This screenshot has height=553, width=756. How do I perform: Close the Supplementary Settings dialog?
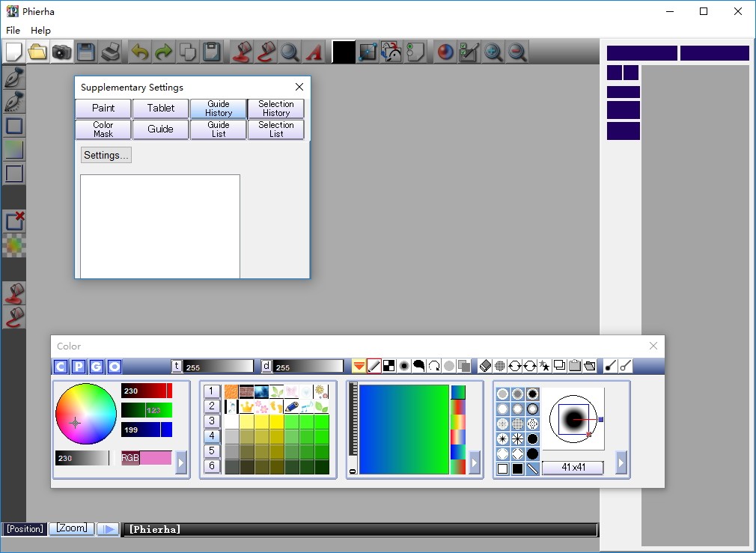tap(299, 87)
